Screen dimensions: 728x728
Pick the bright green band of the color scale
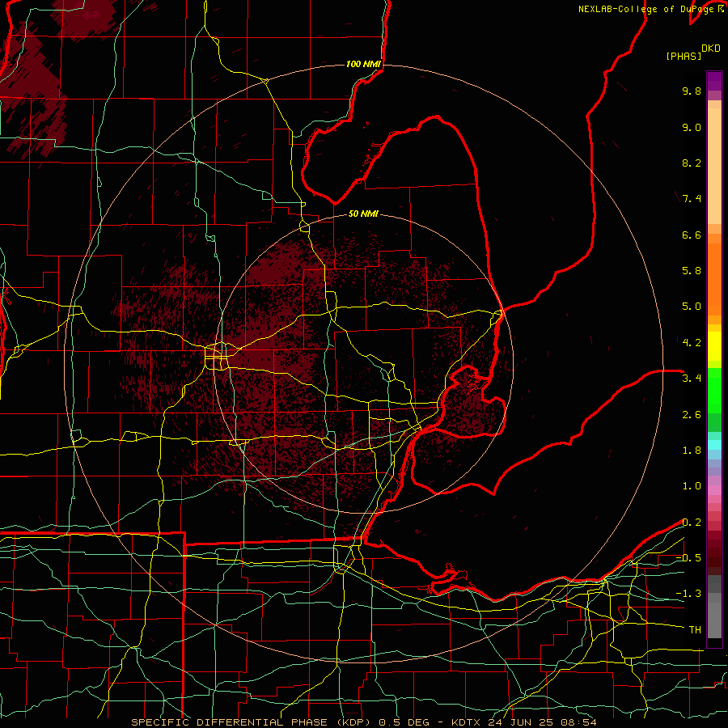pyautogui.click(x=714, y=391)
